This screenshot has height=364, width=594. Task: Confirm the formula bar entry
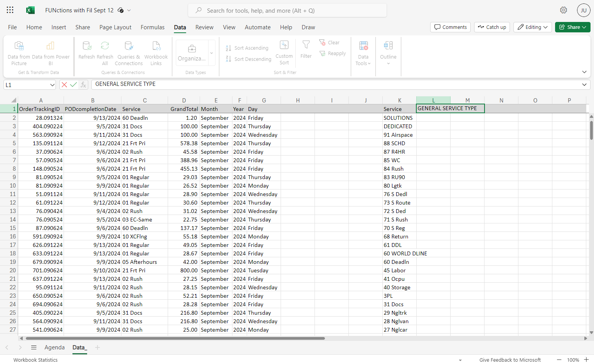(x=74, y=85)
